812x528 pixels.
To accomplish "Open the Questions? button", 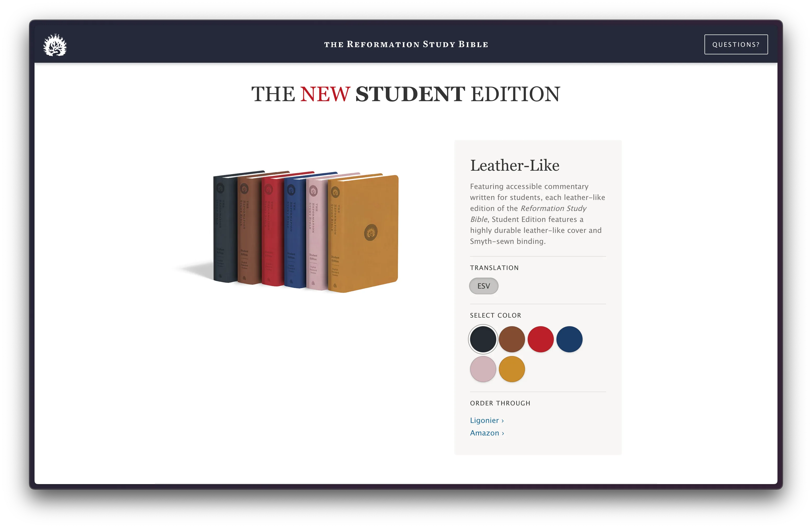I will pyautogui.click(x=736, y=44).
